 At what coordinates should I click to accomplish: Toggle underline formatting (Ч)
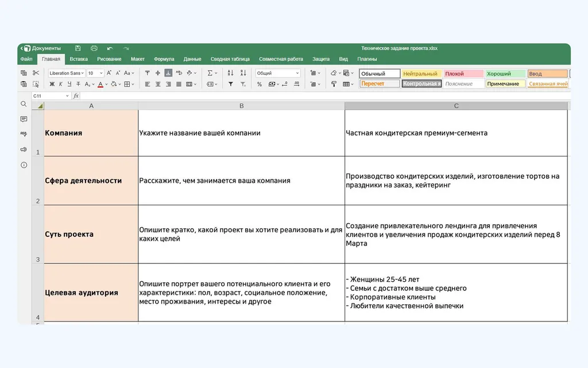69,84
